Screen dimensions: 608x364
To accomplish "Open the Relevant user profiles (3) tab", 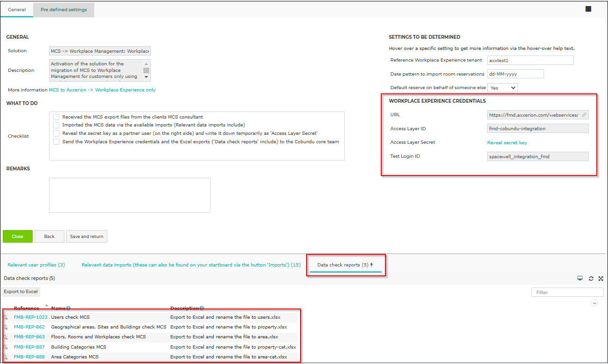I will point(36,265).
